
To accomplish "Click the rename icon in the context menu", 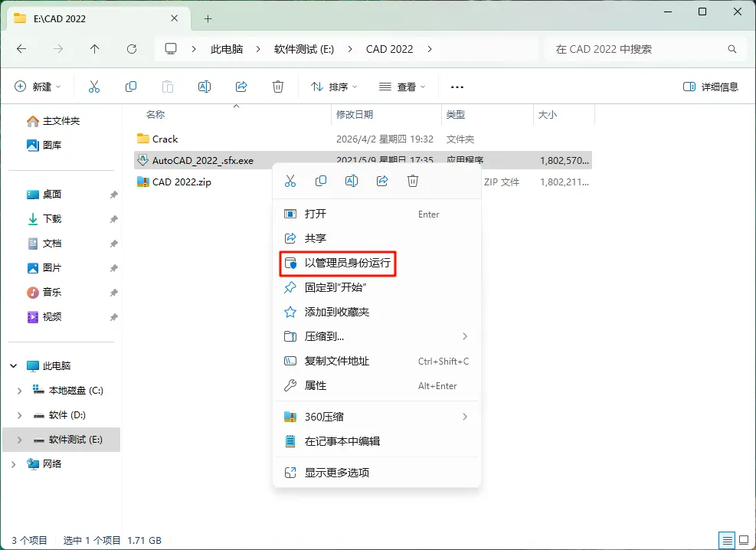I will [352, 181].
